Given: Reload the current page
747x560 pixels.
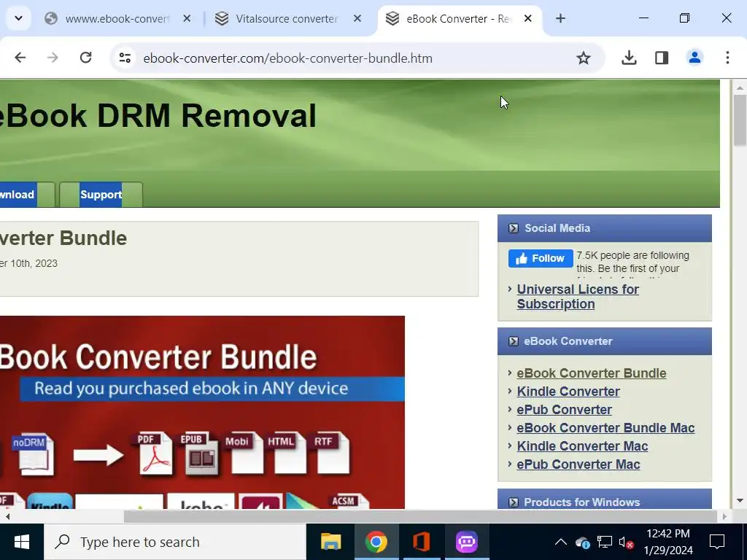Looking at the screenshot, I should [x=86, y=58].
